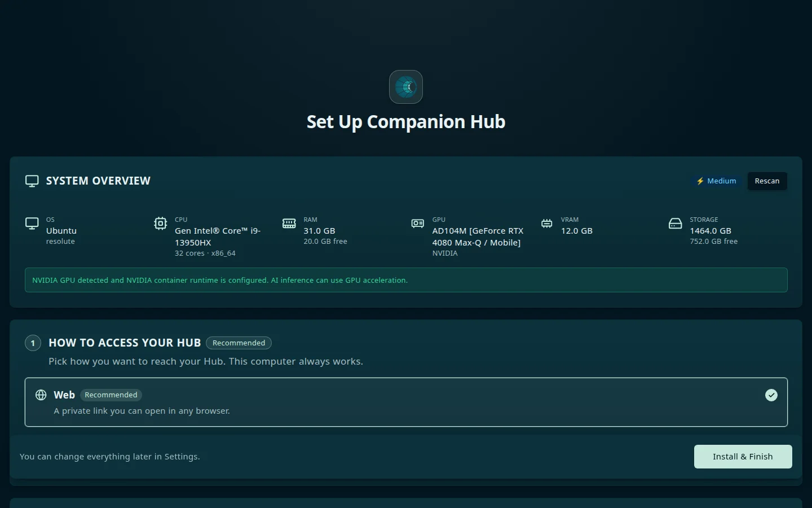This screenshot has width=812, height=508.
Task: Click the OS monitor icon beside Ubuntu
Action: [x=32, y=224]
